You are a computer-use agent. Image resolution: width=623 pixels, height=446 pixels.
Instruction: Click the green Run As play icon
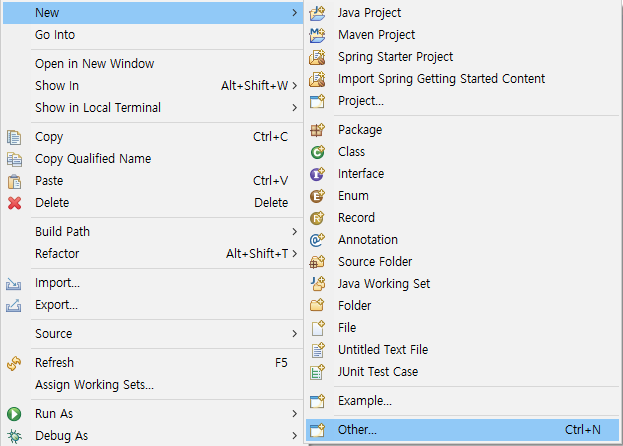(x=14, y=414)
